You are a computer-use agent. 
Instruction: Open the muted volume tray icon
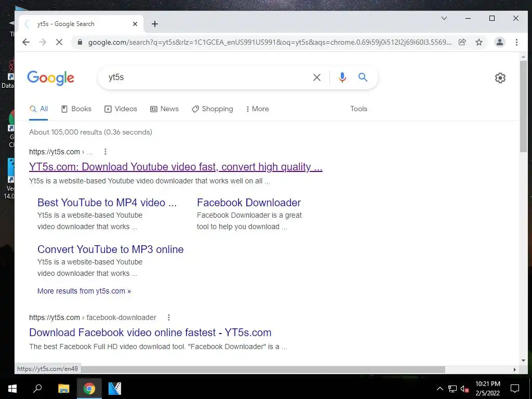(x=464, y=389)
